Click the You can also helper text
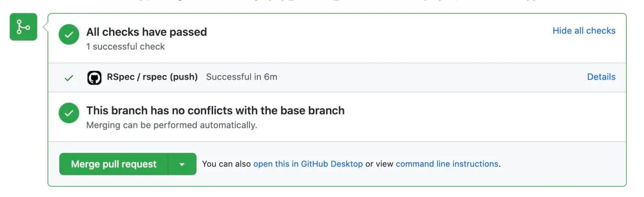 point(226,164)
